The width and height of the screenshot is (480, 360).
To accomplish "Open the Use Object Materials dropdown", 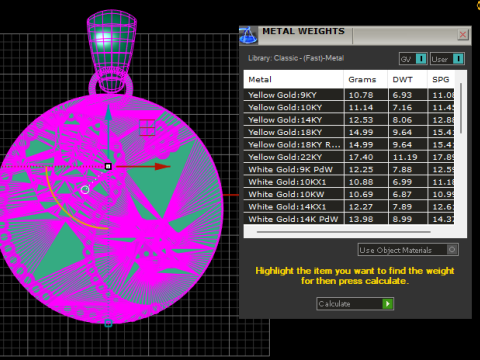I will (408, 250).
